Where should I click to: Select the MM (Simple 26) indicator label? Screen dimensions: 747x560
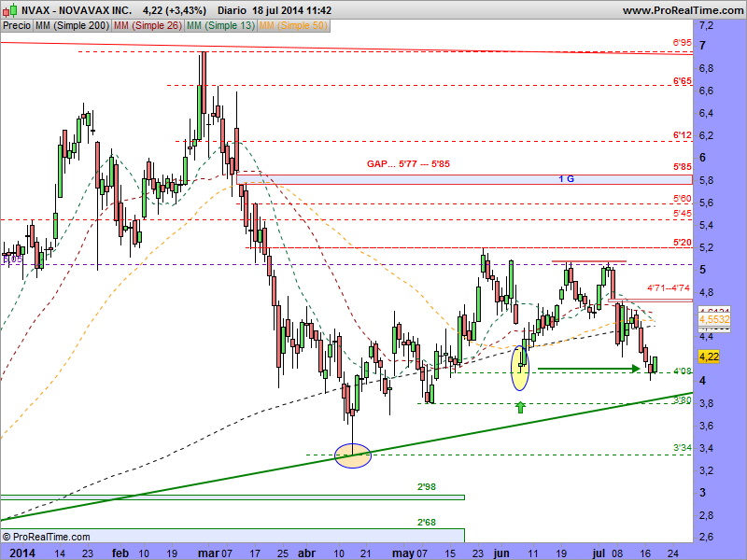(x=148, y=26)
